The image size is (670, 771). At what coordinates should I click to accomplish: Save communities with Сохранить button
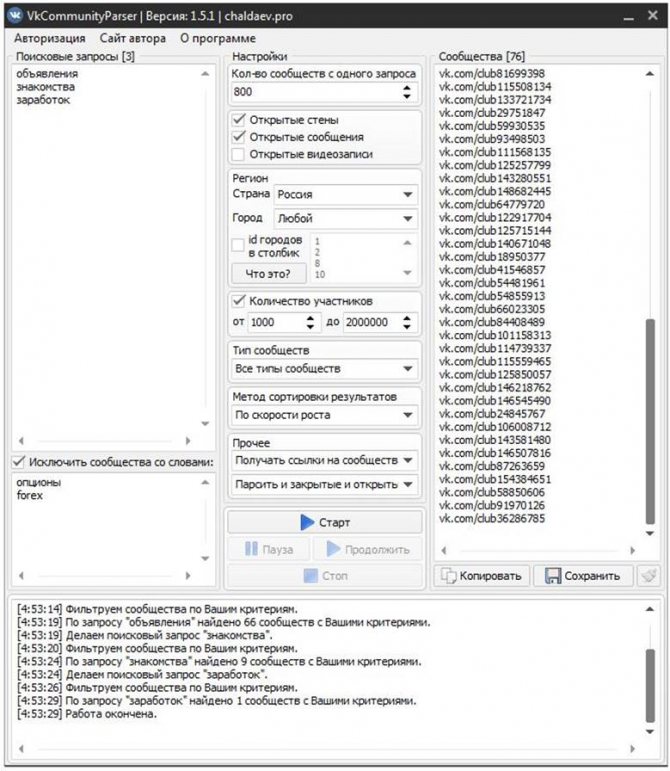click(x=583, y=576)
